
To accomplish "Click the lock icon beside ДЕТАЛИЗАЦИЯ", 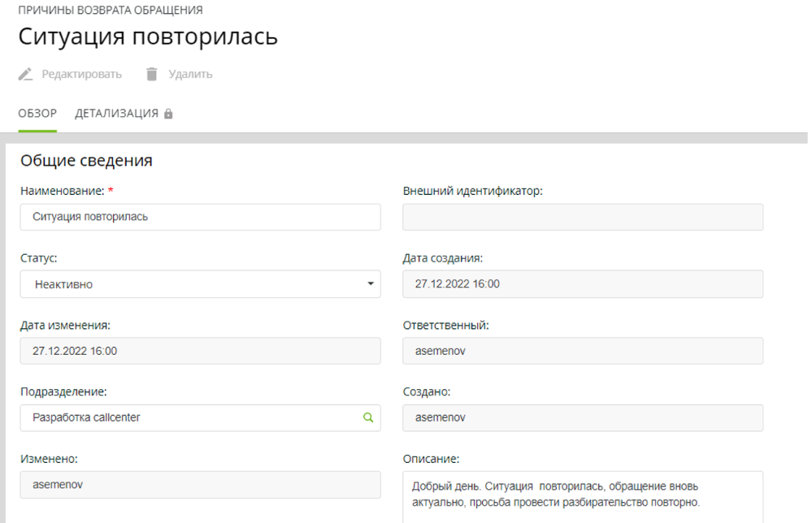I will (169, 115).
